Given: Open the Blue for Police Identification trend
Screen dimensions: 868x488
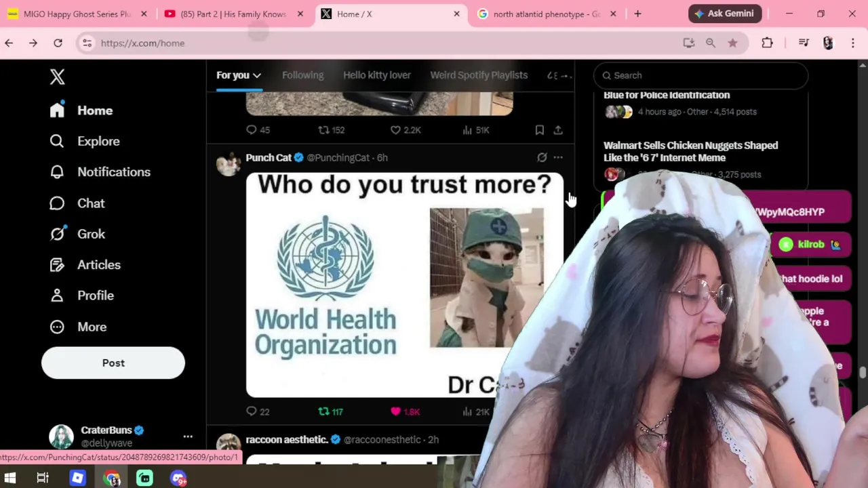Looking at the screenshot, I should tap(667, 95).
